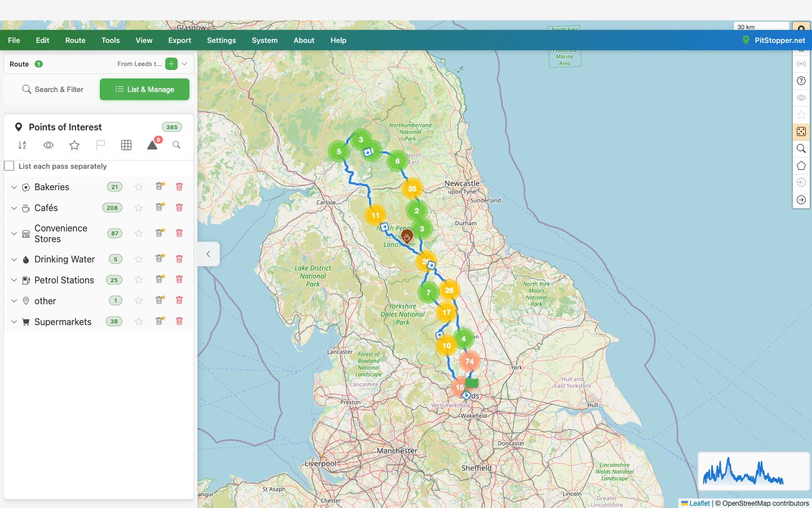Viewport: 812px width, 508px height.
Task: Click the List & Manage button
Action: 144,89
